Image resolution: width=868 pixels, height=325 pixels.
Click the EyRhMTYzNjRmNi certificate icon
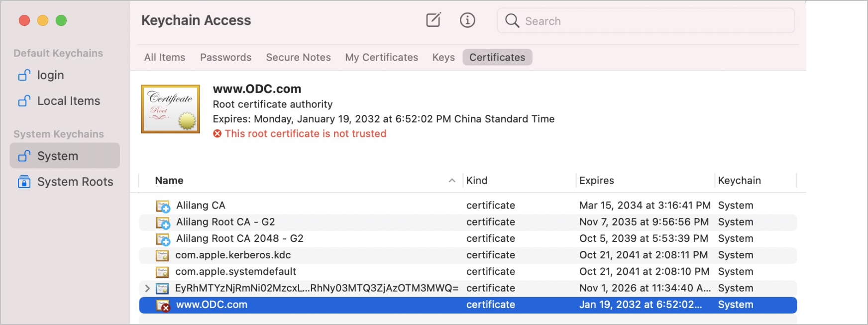coord(162,288)
